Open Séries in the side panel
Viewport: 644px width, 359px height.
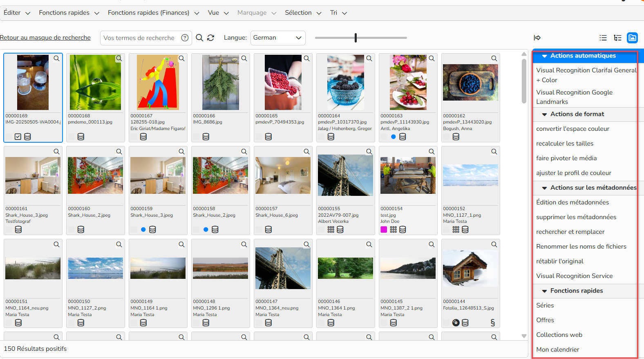(545, 305)
